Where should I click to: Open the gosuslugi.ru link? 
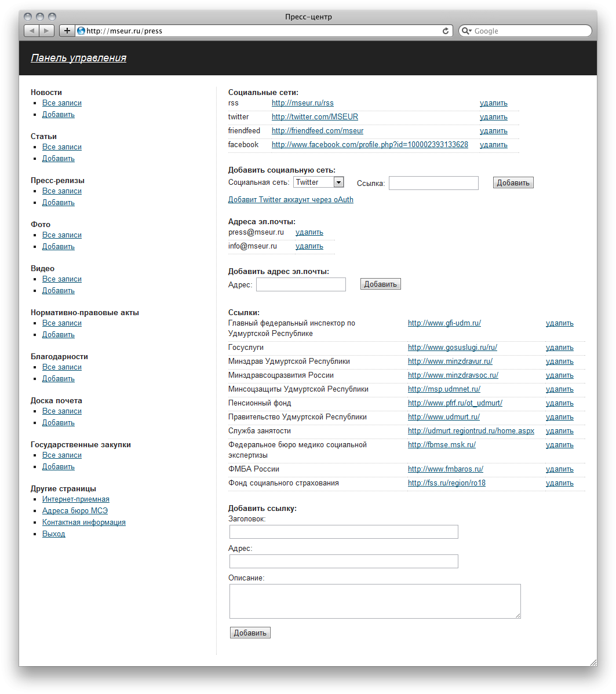point(452,348)
